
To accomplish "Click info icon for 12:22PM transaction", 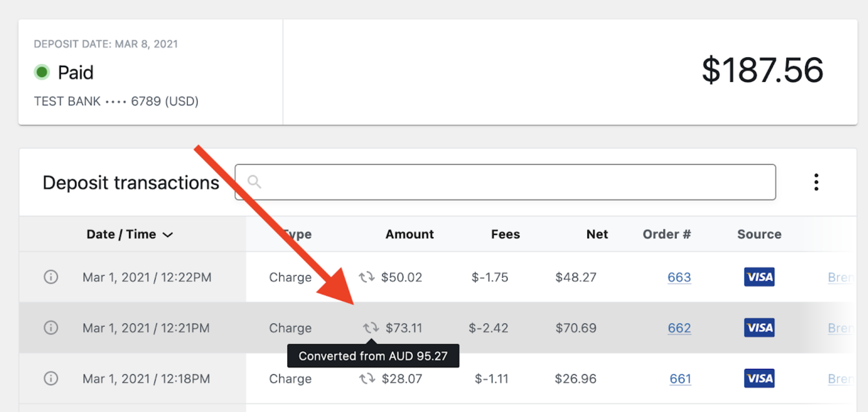I will tap(51, 277).
